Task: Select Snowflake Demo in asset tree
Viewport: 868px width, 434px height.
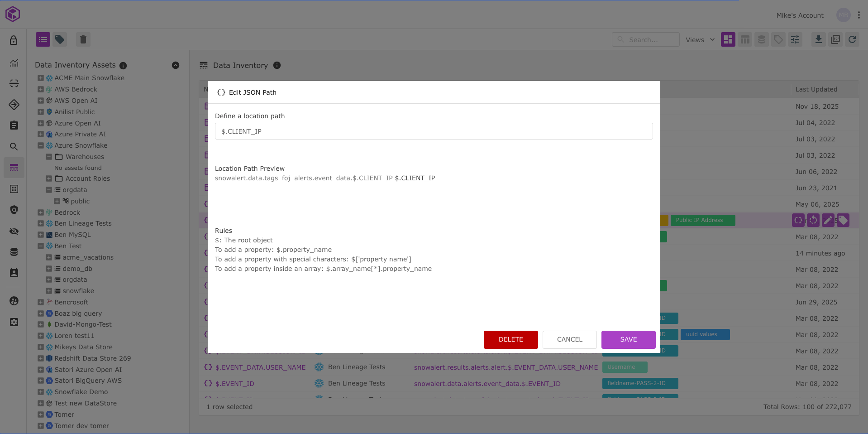Action: click(81, 392)
